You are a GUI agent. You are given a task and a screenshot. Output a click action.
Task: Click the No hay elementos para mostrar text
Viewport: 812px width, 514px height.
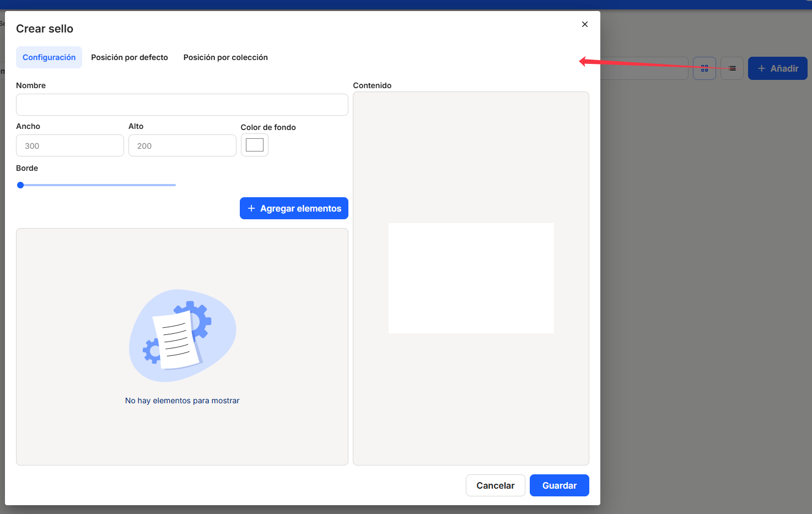pos(182,401)
